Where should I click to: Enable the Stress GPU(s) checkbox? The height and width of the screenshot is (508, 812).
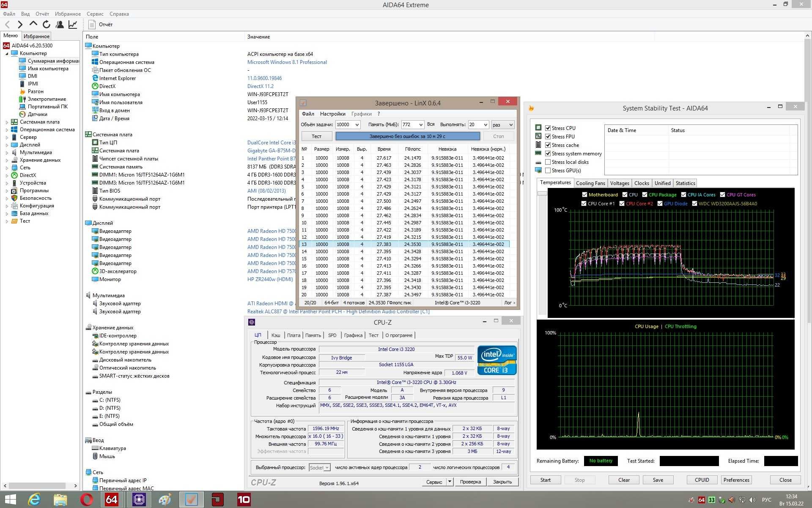coord(548,170)
